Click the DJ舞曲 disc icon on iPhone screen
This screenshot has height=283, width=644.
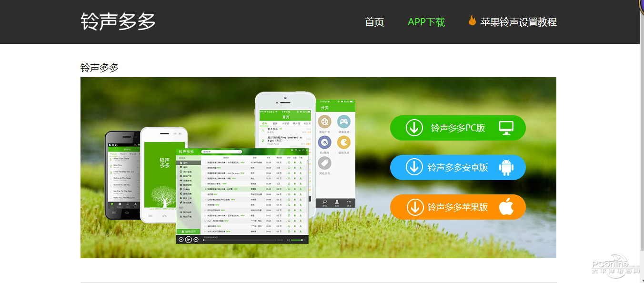(324, 142)
